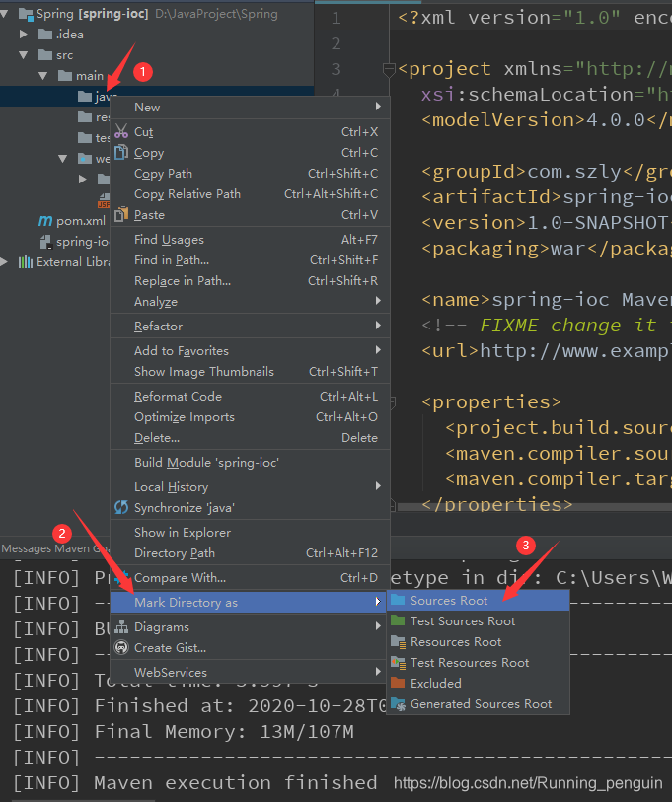Select Directory Path entry
This screenshot has width=672, height=802.
tap(251, 552)
